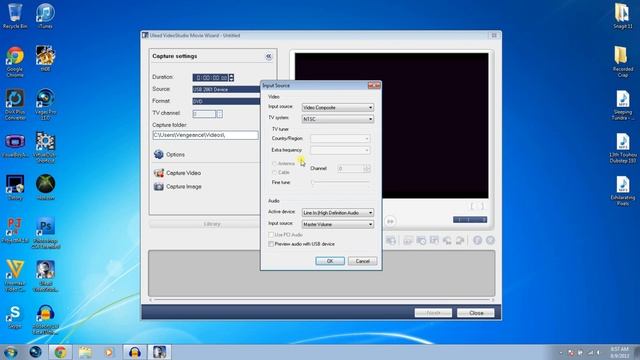Click the Capture Image camera icon
This screenshot has height=360, width=640.
pos(158,187)
